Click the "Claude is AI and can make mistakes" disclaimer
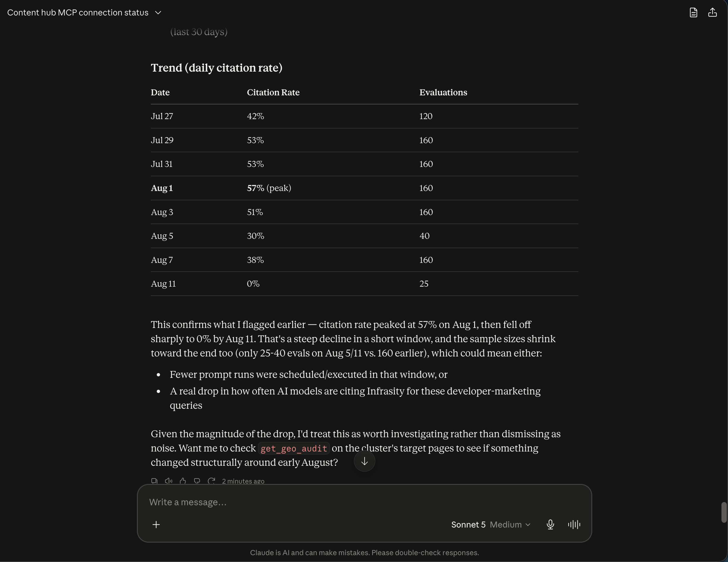The image size is (728, 562). coord(364,553)
